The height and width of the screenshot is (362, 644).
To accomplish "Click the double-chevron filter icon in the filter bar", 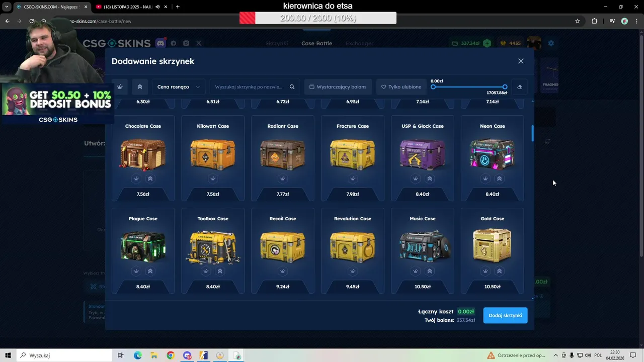I will point(140,86).
